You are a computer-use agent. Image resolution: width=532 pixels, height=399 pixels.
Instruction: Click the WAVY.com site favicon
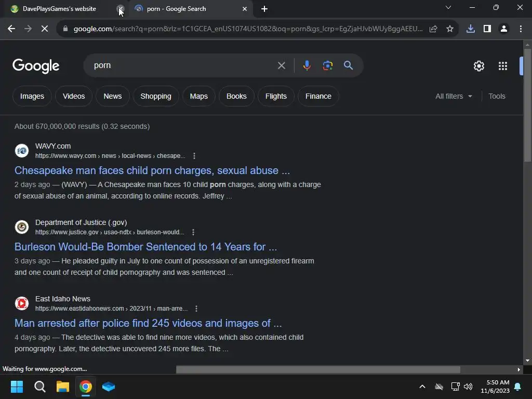tap(22, 151)
